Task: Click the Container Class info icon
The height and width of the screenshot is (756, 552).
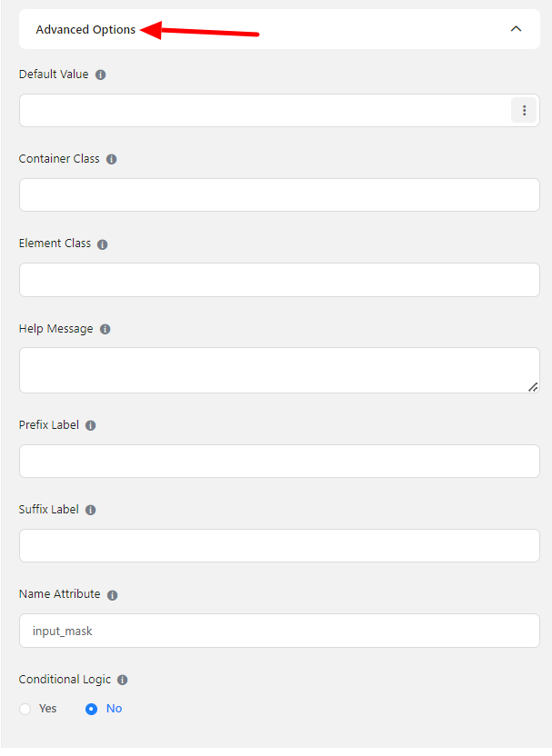Action: [x=112, y=159]
